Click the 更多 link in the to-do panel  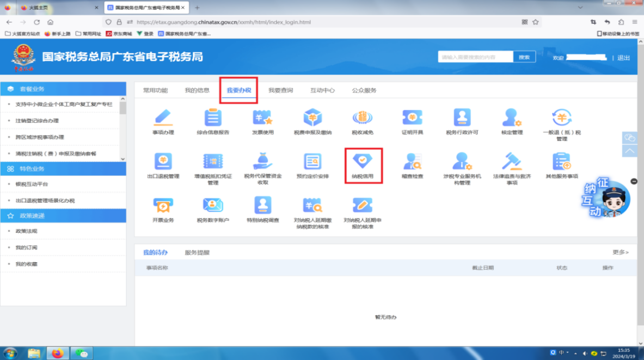coord(620,252)
